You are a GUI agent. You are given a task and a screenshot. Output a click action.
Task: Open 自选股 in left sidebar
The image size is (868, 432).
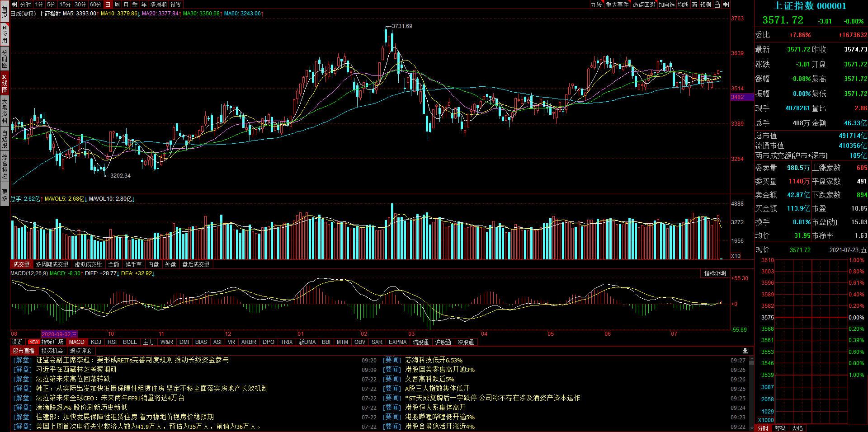(5, 139)
